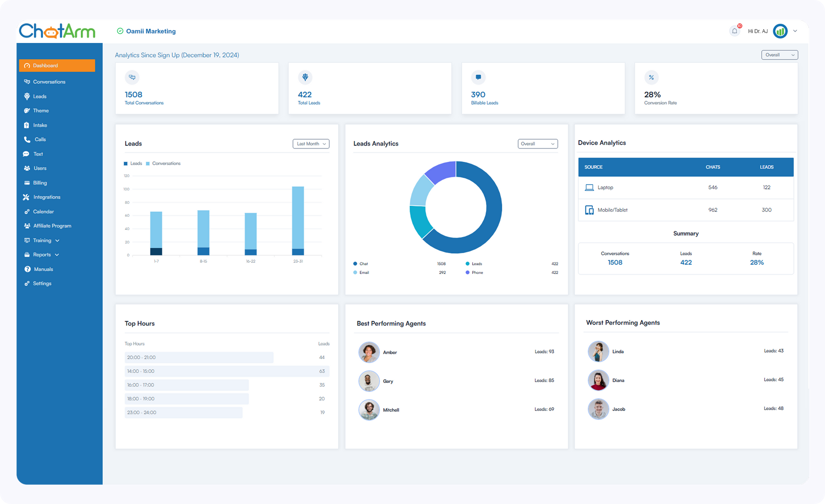Go to Integrations in the sidebar

(46, 197)
